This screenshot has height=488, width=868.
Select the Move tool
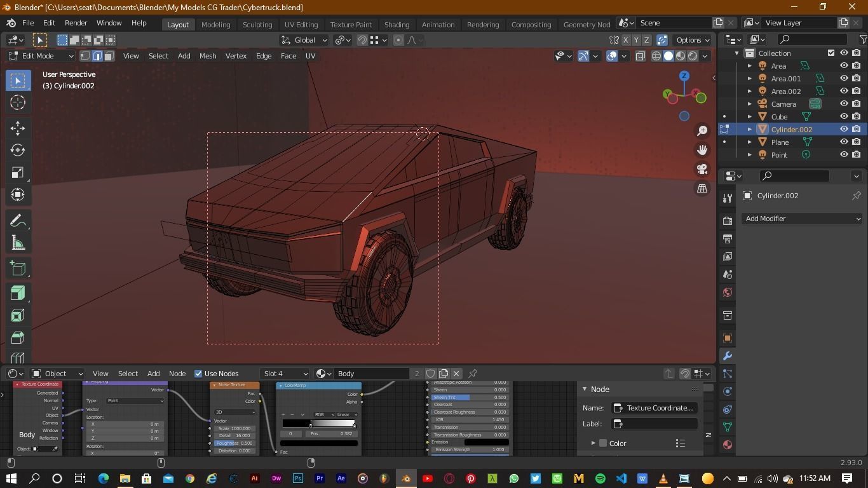click(x=18, y=128)
